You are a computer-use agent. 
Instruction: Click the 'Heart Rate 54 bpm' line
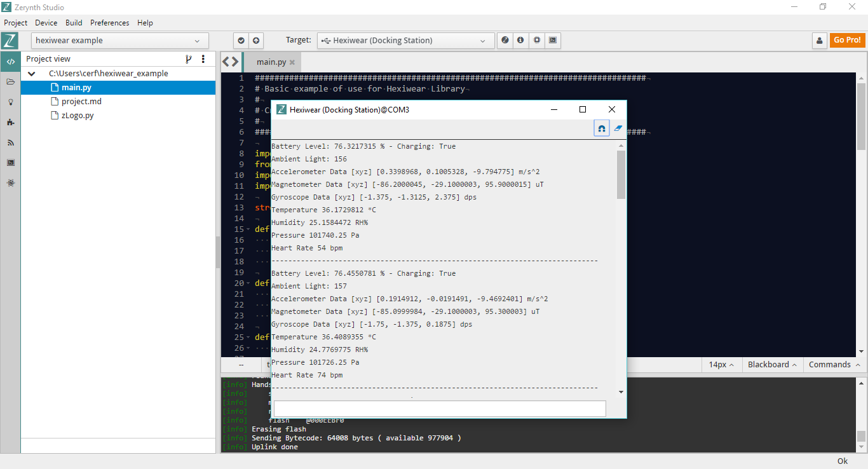[x=307, y=248]
